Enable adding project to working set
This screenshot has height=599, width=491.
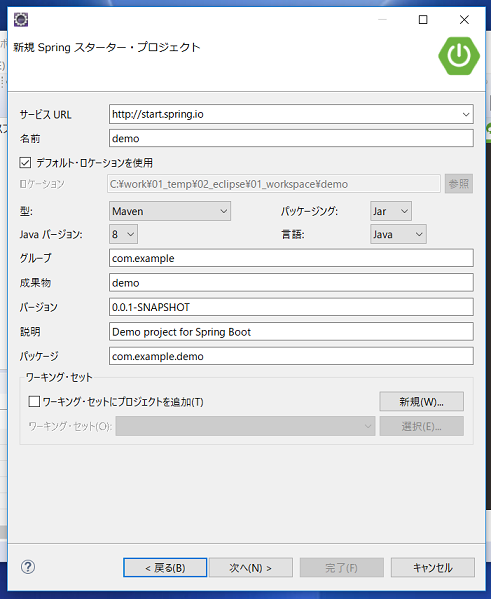[34, 401]
